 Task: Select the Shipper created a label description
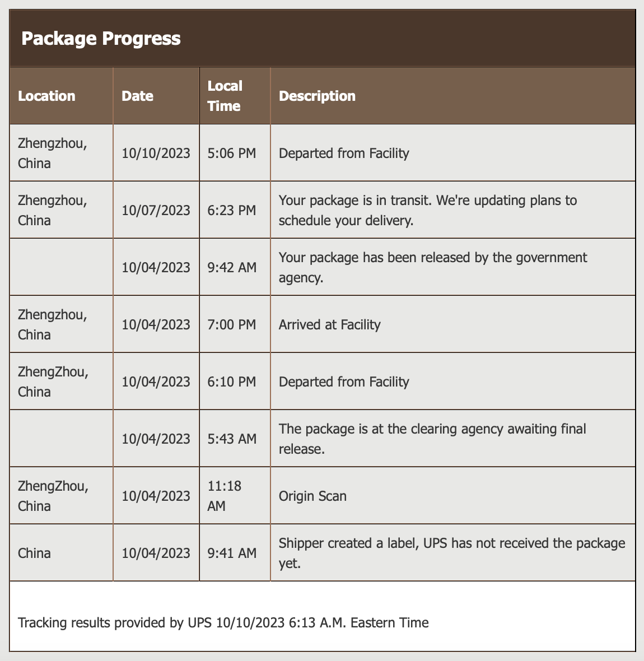click(x=452, y=553)
